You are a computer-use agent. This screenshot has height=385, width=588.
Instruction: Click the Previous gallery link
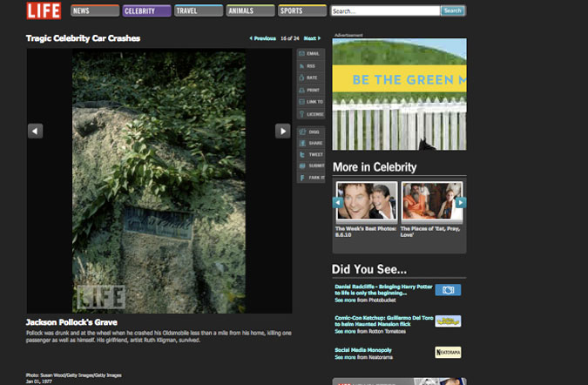tap(263, 38)
